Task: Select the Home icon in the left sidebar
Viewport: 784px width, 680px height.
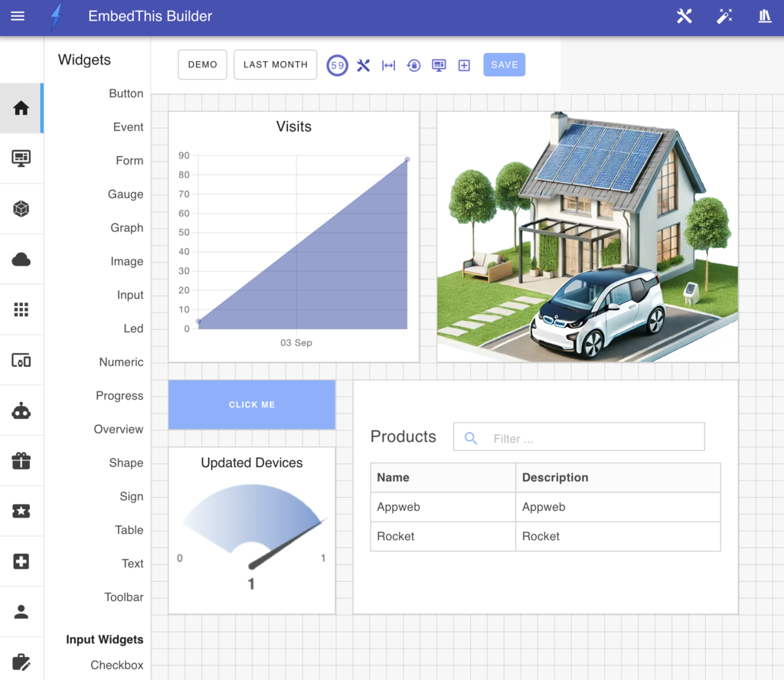Action: click(21, 108)
